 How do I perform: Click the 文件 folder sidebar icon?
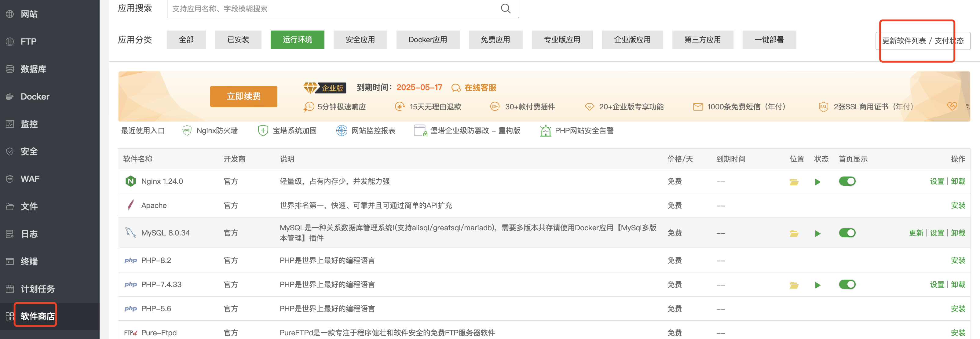10,206
